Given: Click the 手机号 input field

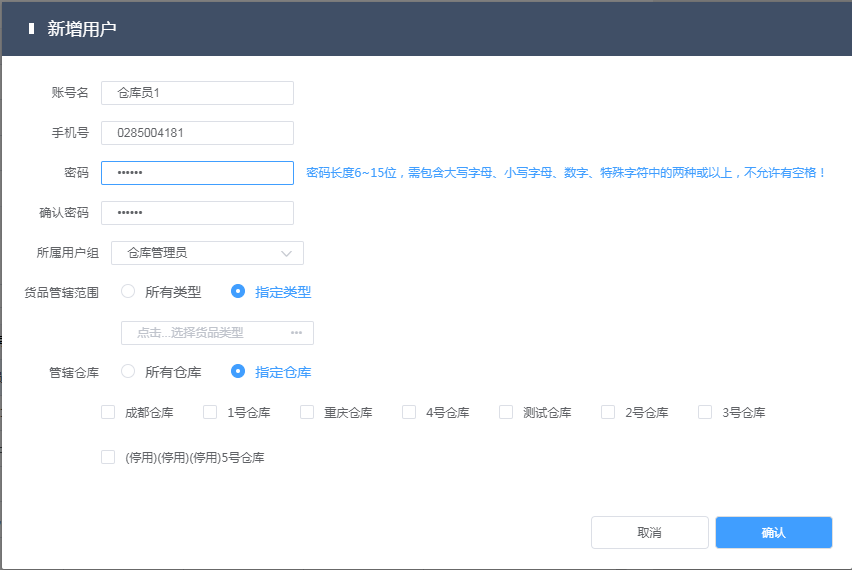Looking at the screenshot, I should [197, 133].
